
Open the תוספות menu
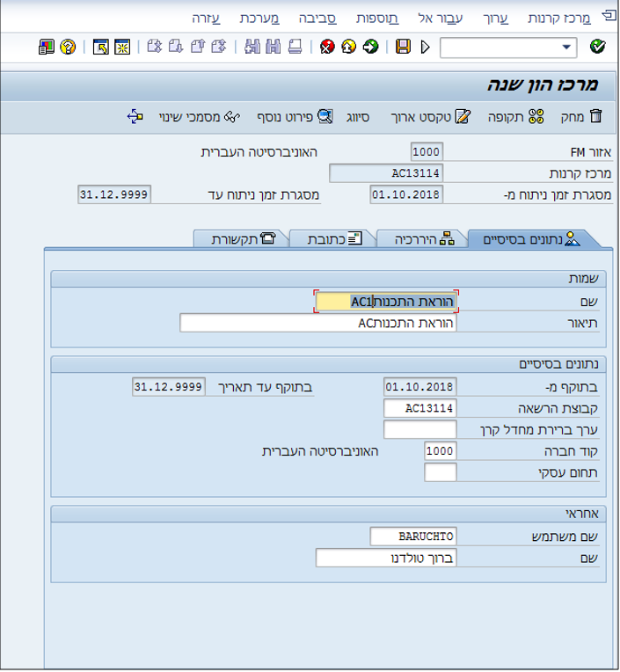(377, 18)
